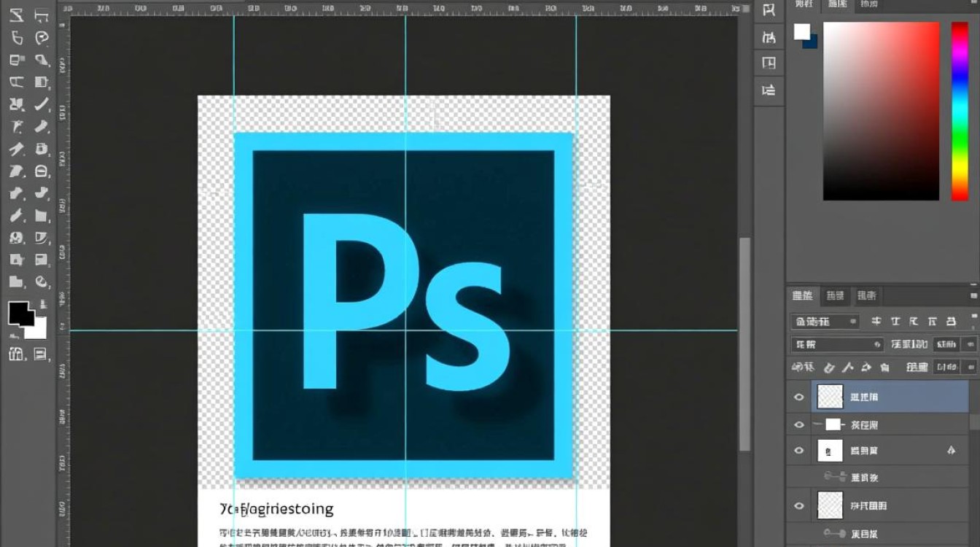The height and width of the screenshot is (547, 980).
Task: Click the second layer filter icon in Layers panel
Action: click(x=895, y=322)
